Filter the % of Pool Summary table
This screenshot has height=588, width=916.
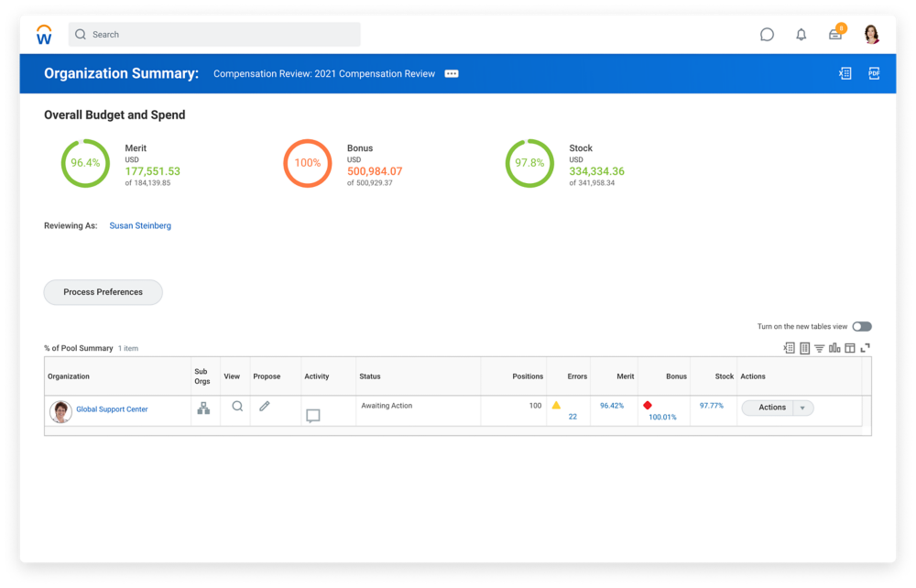click(x=820, y=348)
